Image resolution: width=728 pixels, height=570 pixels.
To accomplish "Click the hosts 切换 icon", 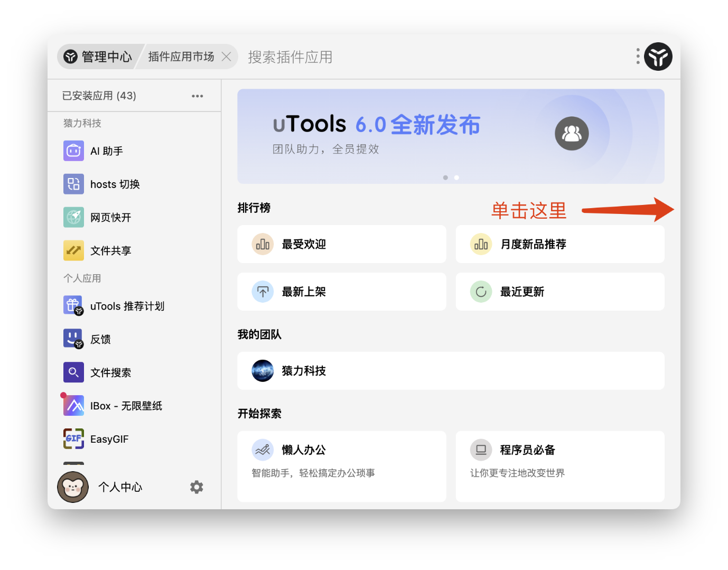I will 73,184.
